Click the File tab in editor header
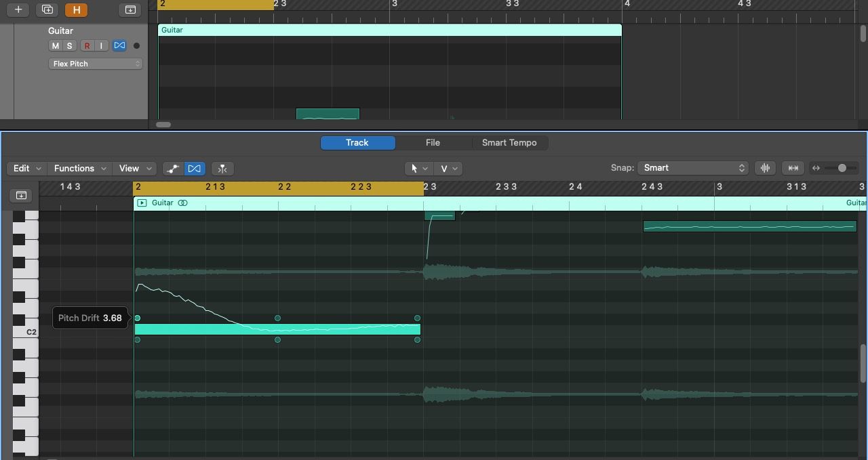 click(x=433, y=142)
